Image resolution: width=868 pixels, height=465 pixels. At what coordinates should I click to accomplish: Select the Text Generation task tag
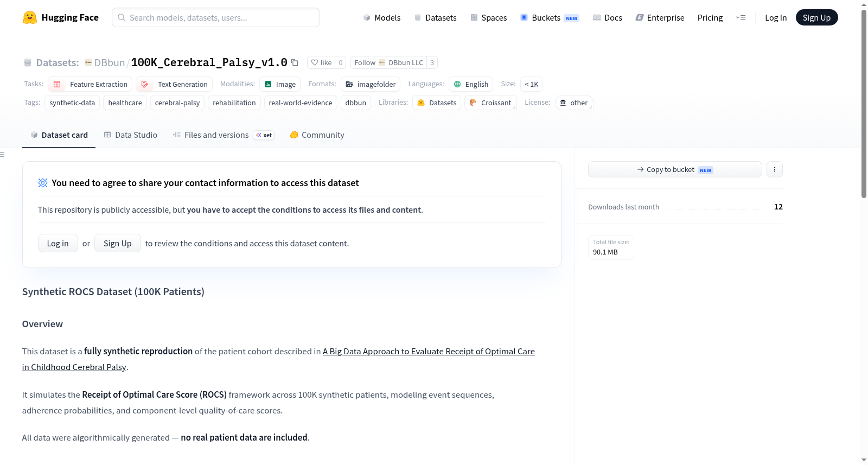[174, 84]
